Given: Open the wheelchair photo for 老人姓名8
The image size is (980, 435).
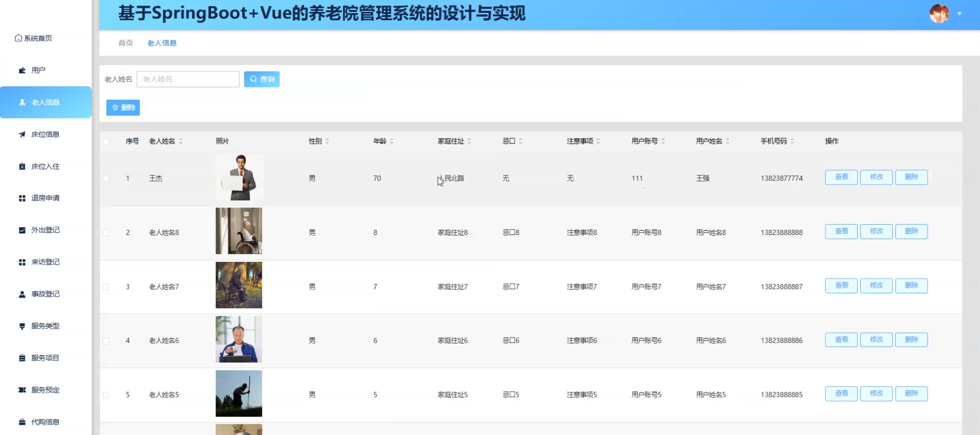Looking at the screenshot, I should pyautogui.click(x=239, y=231).
